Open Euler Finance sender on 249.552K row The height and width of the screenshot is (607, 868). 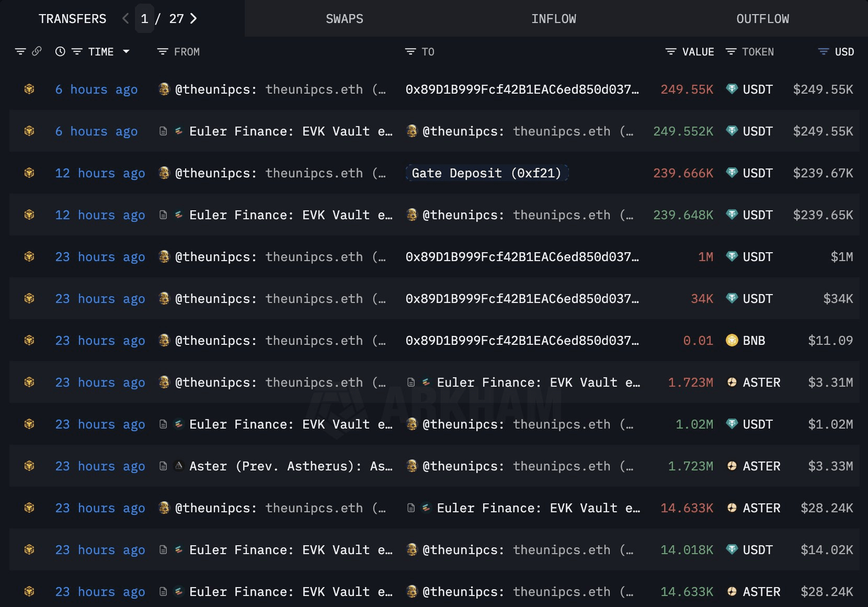[291, 131]
